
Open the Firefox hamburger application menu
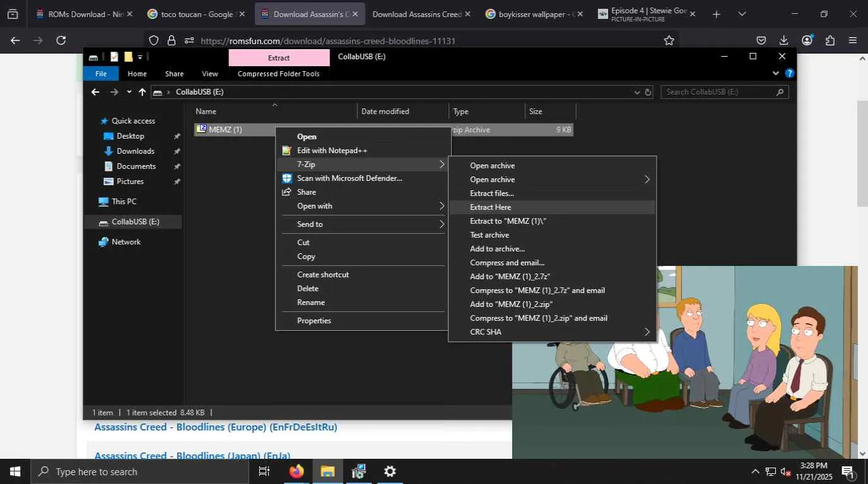[853, 40]
